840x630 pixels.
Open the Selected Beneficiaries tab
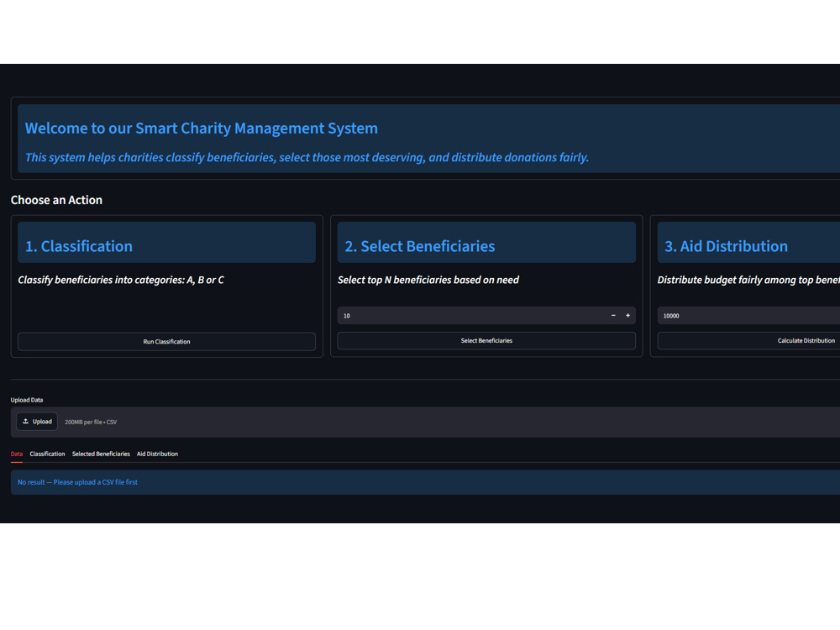point(101,454)
